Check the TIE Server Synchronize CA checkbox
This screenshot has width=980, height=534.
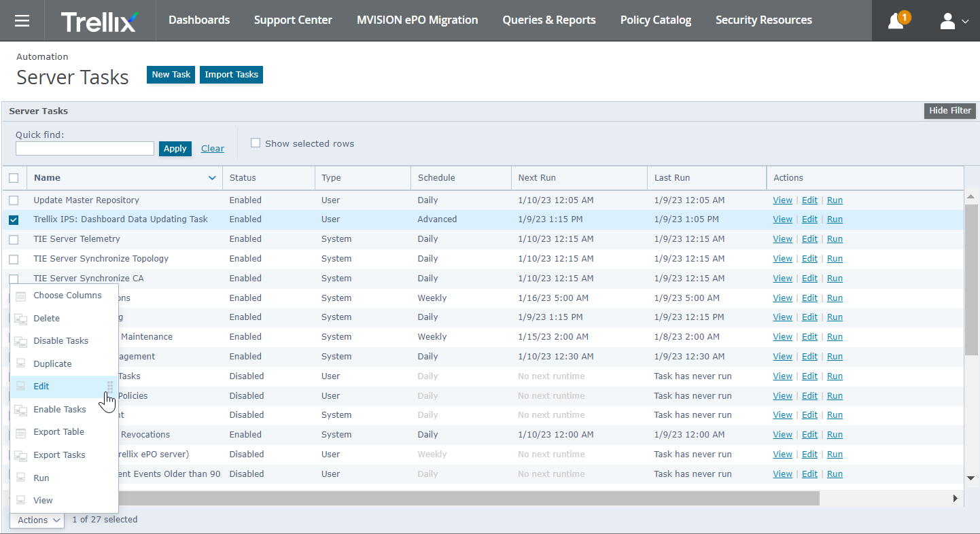pyautogui.click(x=14, y=279)
